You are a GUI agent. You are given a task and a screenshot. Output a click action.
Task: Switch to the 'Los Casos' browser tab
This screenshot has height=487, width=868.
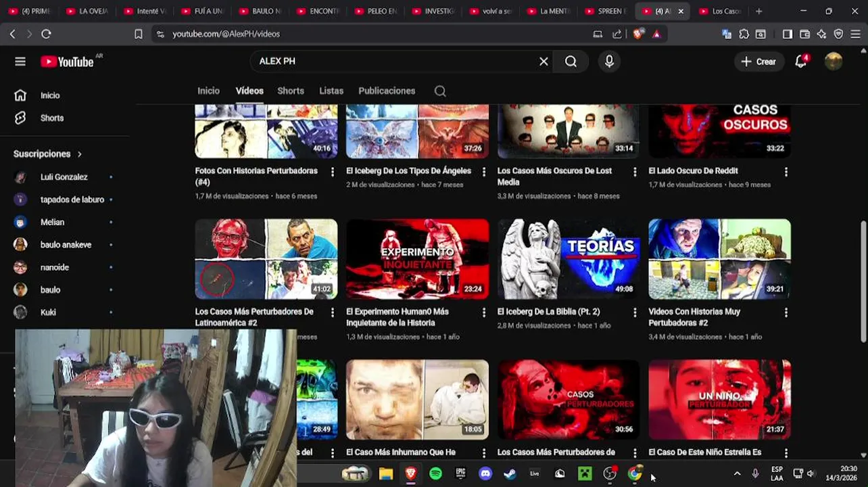(720, 11)
